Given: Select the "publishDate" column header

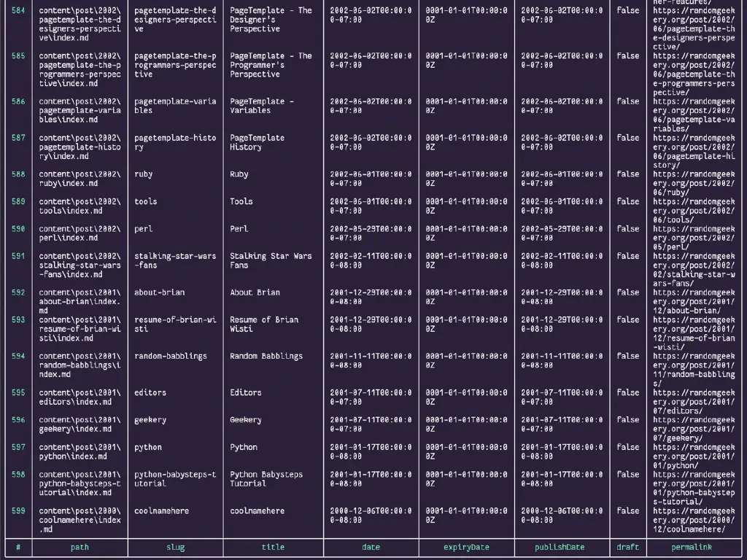Looking at the screenshot, I should (x=559, y=547).
